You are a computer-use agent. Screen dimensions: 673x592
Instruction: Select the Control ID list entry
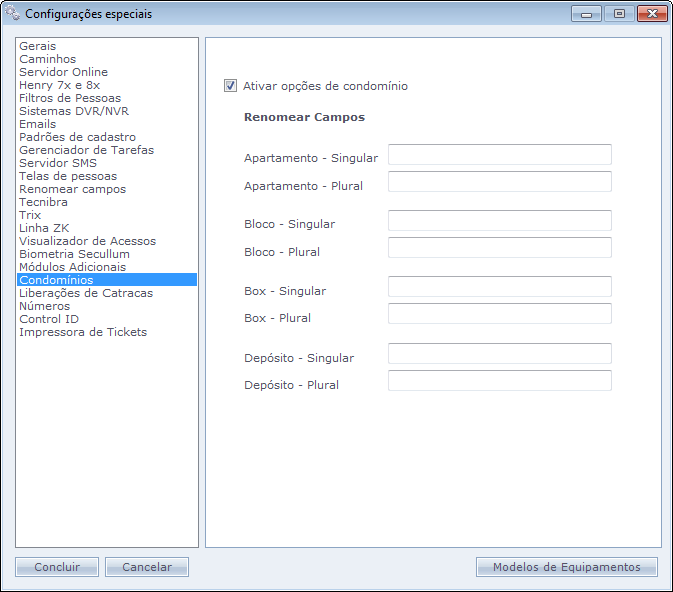(x=49, y=319)
